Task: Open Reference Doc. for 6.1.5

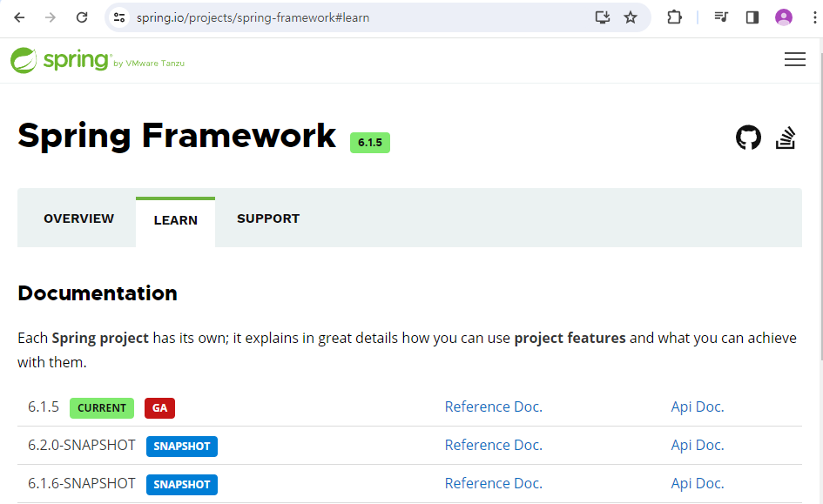Action: (494, 407)
